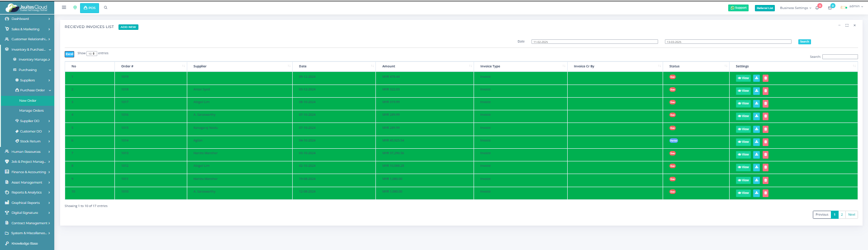
Task: Open the messages envelope icon
Action: [x=830, y=8]
